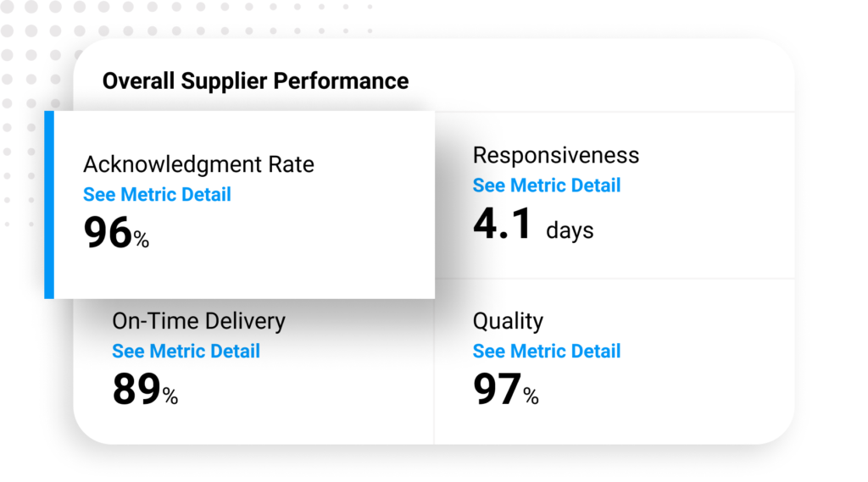Click the days unit label
This screenshot has width=868, height=482.
click(570, 230)
